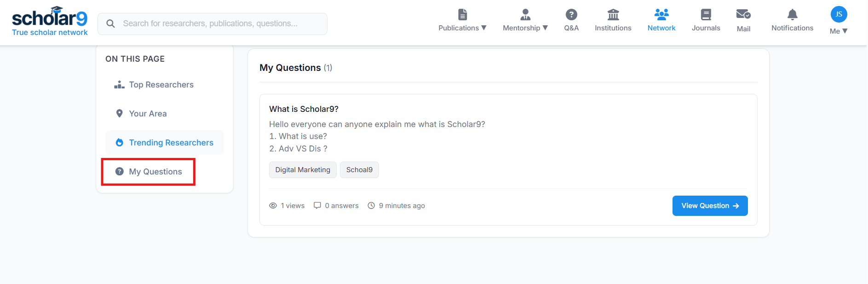Open the Journals menu item
The image size is (868, 284).
pyautogui.click(x=706, y=28)
